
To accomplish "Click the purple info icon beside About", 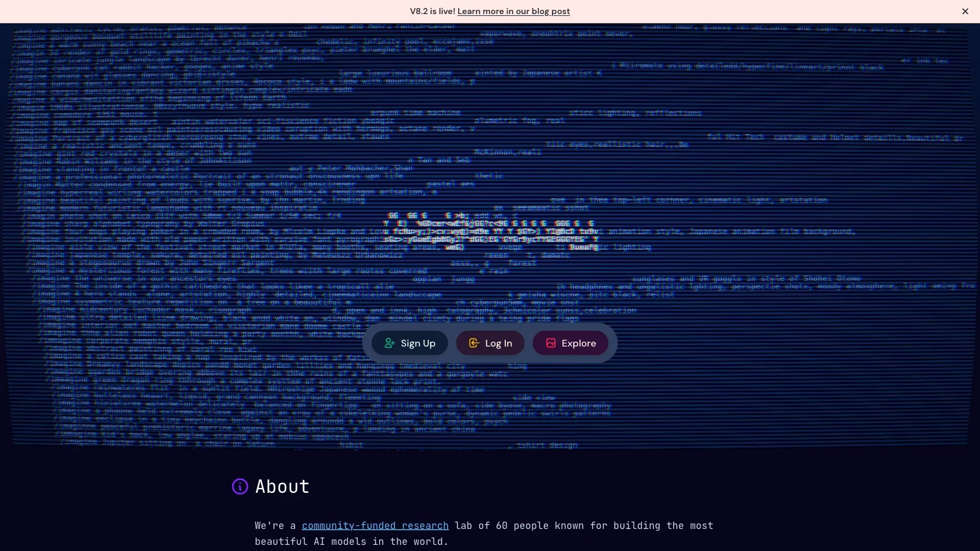I will [x=240, y=487].
